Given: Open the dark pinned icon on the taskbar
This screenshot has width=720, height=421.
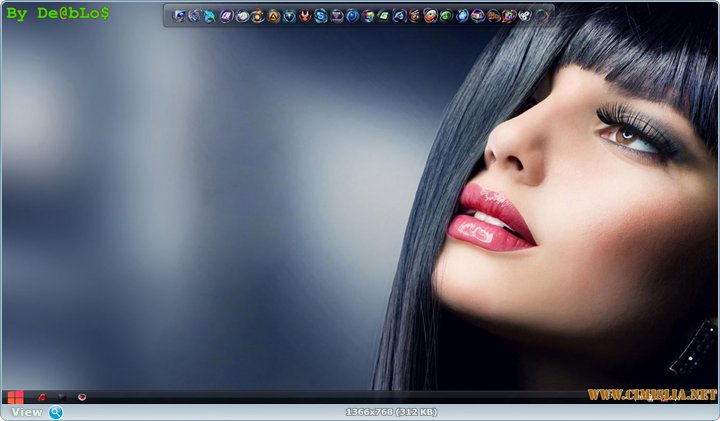Looking at the screenshot, I should pos(62,397).
